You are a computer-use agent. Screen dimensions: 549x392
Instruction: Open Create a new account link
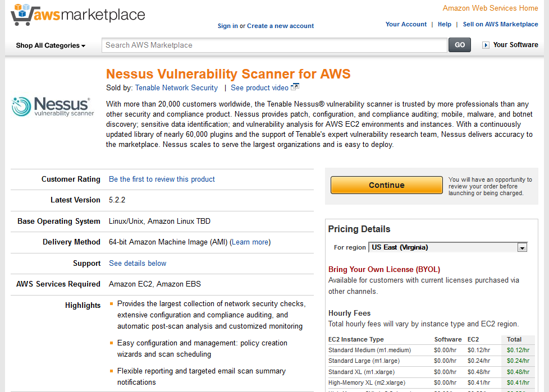pos(281,26)
